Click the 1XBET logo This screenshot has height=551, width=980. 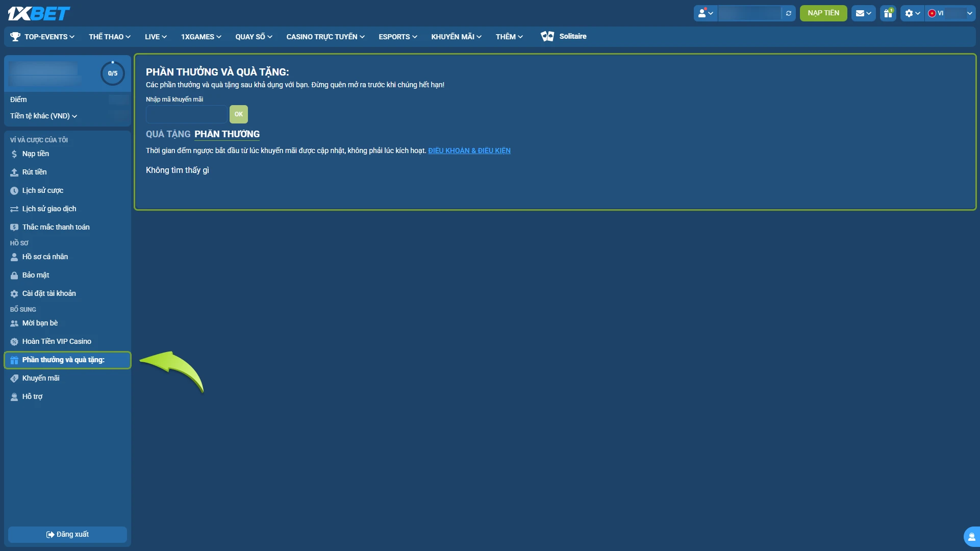(39, 13)
